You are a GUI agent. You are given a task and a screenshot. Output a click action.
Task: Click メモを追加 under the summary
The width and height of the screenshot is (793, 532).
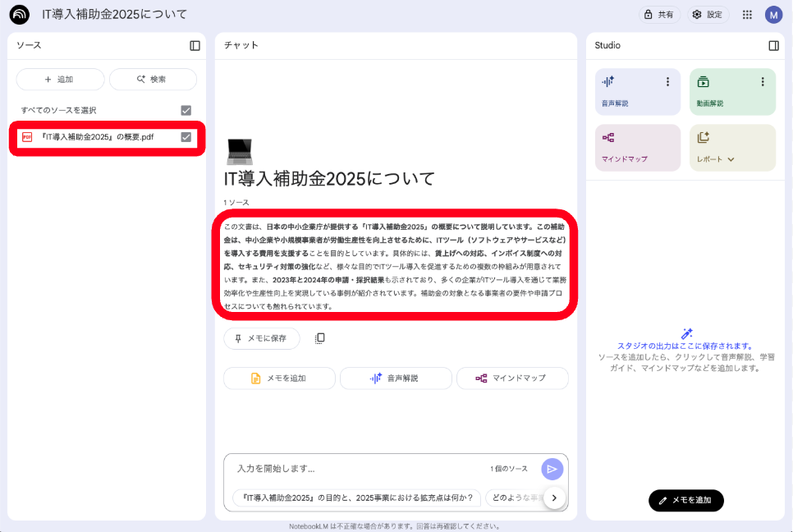tap(279, 378)
